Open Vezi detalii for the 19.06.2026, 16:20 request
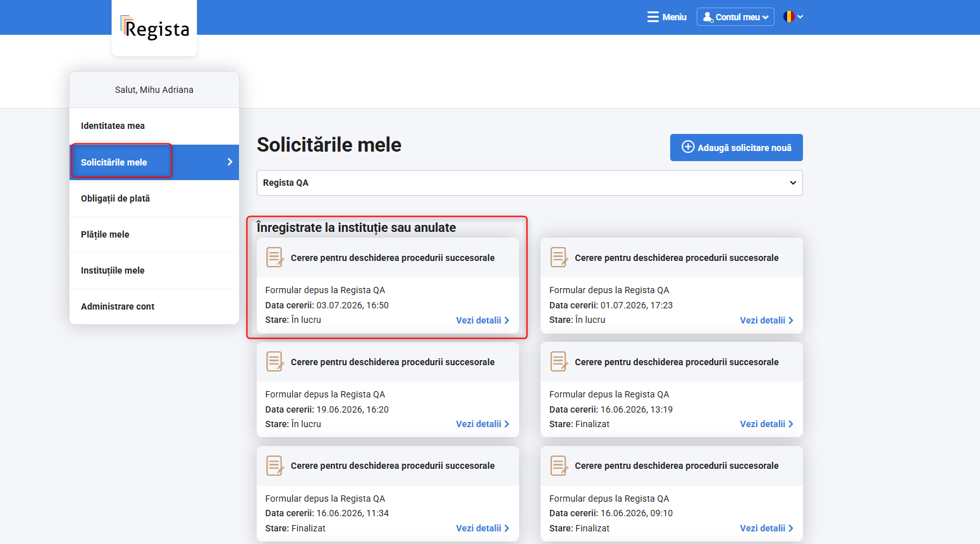This screenshot has width=980, height=544. (x=482, y=424)
